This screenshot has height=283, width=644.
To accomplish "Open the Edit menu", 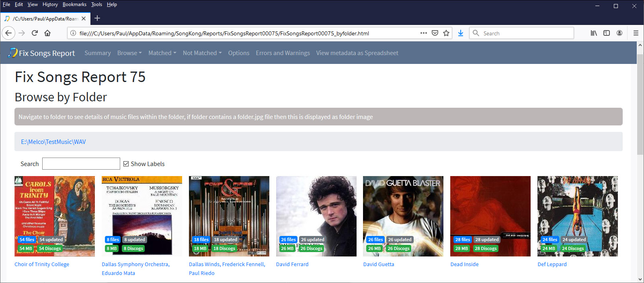I will [19, 4].
